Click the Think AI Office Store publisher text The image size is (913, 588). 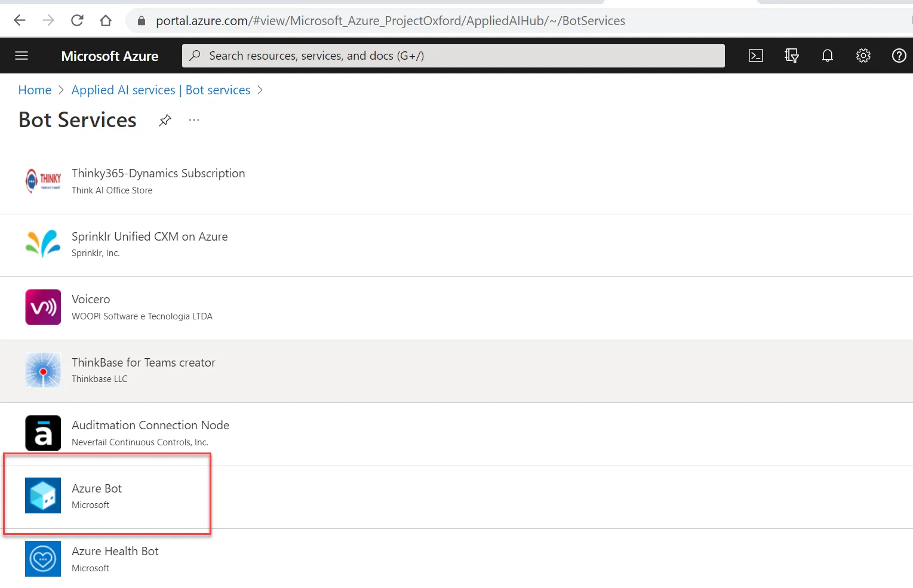pyautogui.click(x=112, y=190)
